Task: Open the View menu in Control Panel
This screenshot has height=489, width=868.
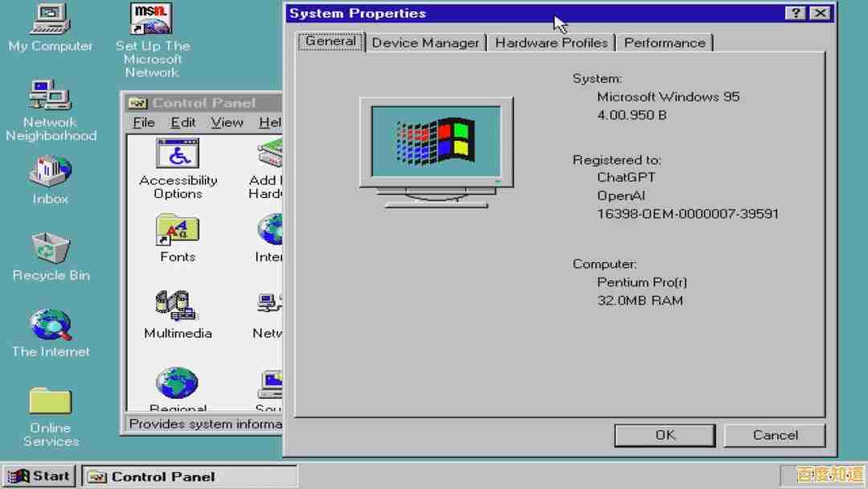Action: [x=227, y=122]
